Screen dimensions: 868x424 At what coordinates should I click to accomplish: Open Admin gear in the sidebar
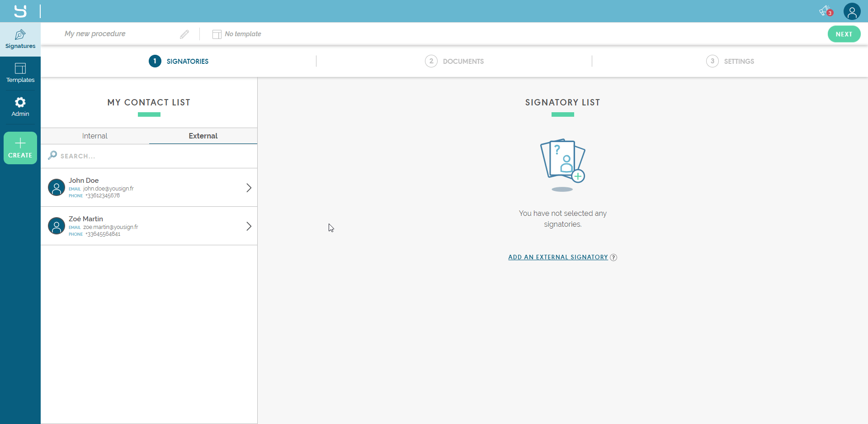pyautogui.click(x=20, y=107)
